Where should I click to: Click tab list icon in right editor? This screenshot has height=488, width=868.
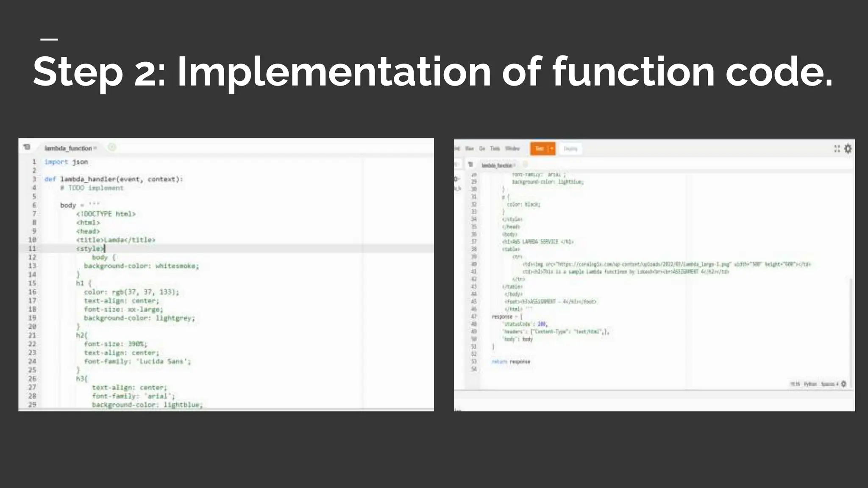click(x=470, y=164)
